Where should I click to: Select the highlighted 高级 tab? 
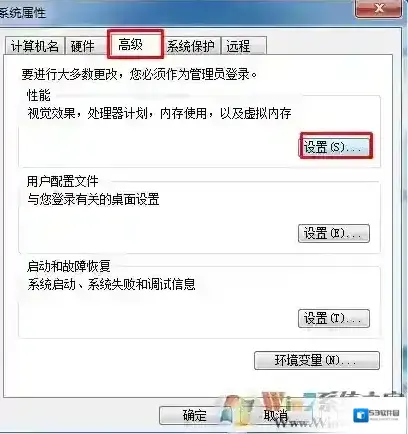coord(135,44)
